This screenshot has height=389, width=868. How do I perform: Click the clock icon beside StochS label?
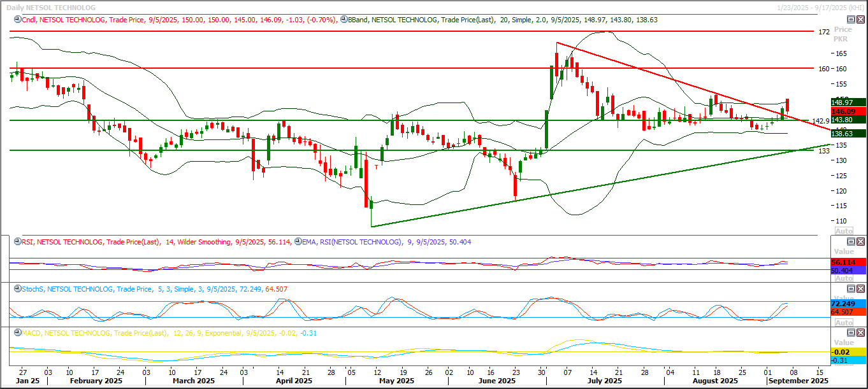[17, 289]
